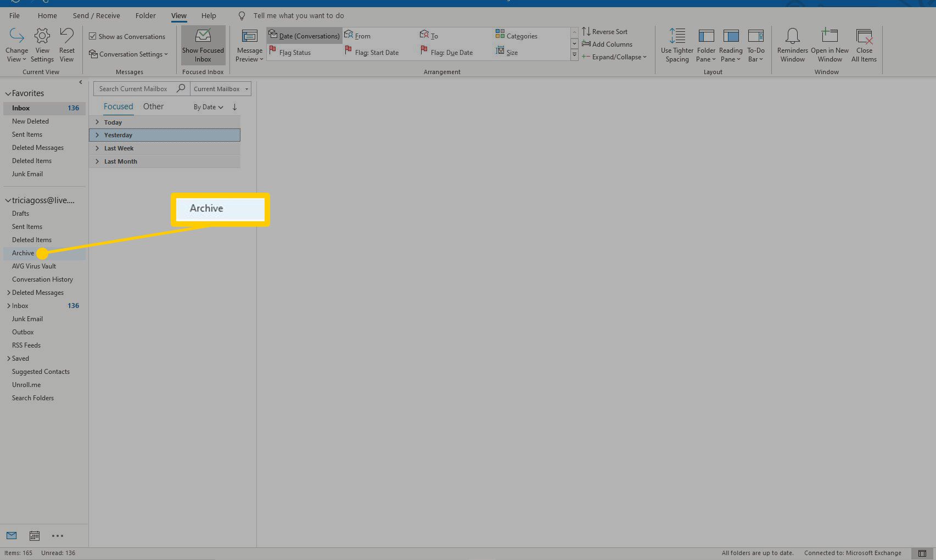Viewport: 936px width, 560px height.
Task: Open the File menu
Action: pyautogui.click(x=14, y=15)
